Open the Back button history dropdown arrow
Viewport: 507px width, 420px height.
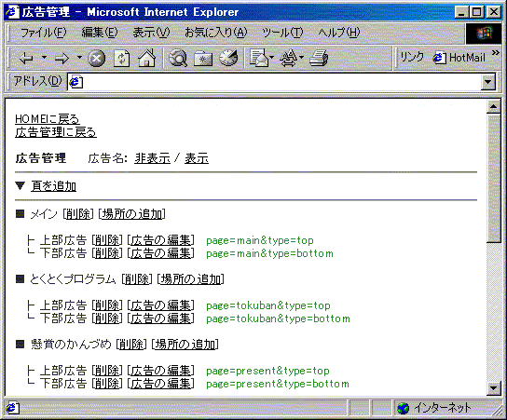45,58
